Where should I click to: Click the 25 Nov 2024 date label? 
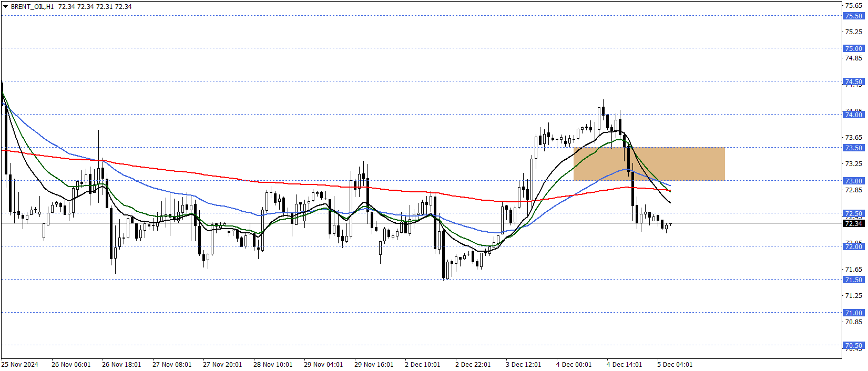pyautogui.click(x=20, y=365)
